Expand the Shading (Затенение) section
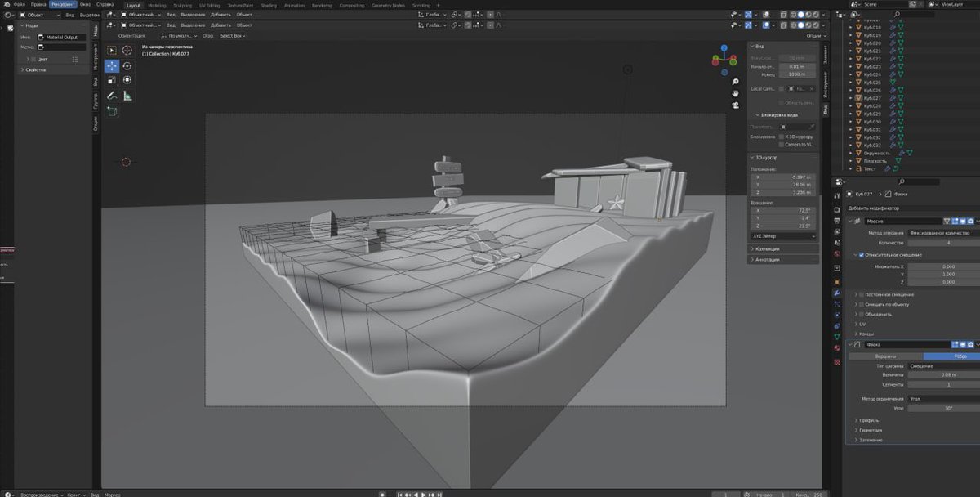The image size is (980, 497). [869, 440]
